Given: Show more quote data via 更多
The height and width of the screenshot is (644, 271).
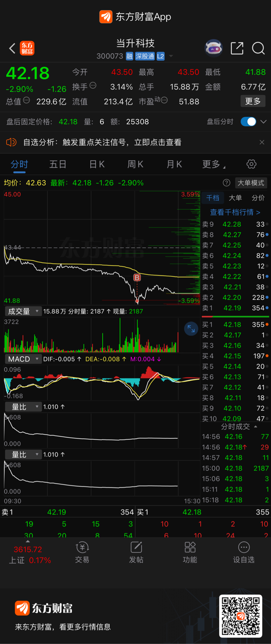Looking at the screenshot, I should 253,101.
